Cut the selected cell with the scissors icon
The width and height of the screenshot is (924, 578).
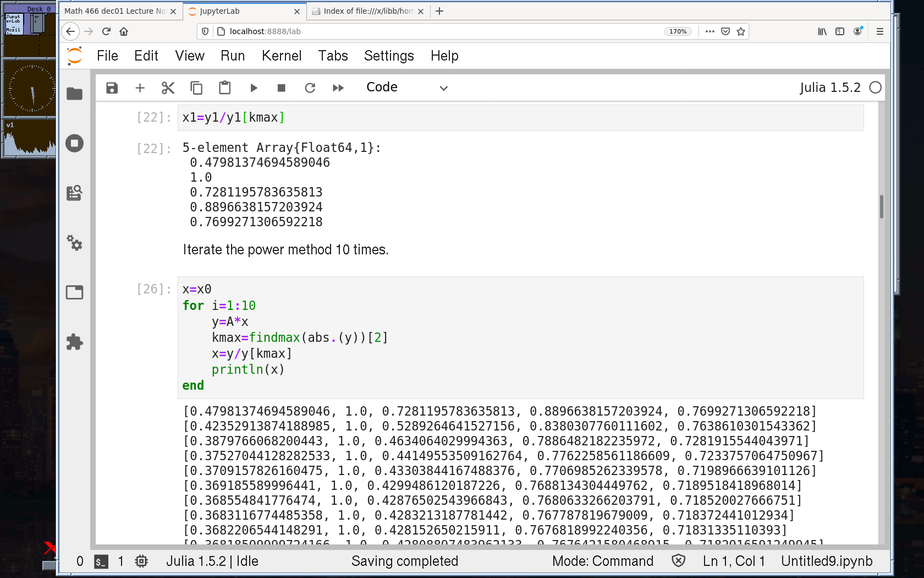pos(168,88)
